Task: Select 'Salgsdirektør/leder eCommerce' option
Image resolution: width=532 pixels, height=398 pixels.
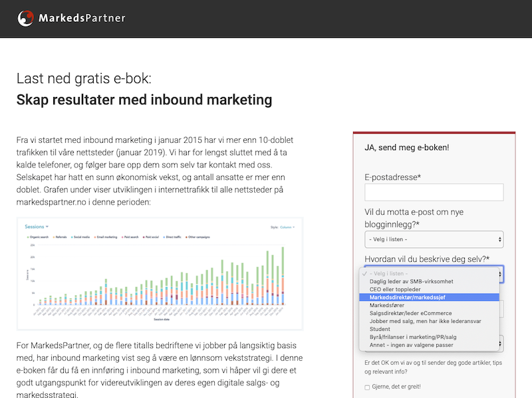Action: (x=429, y=313)
